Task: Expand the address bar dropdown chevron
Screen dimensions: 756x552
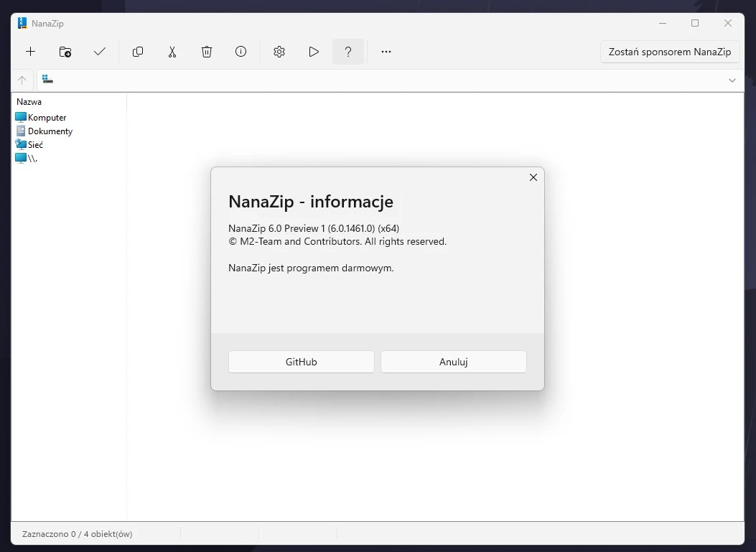Action: [732, 80]
